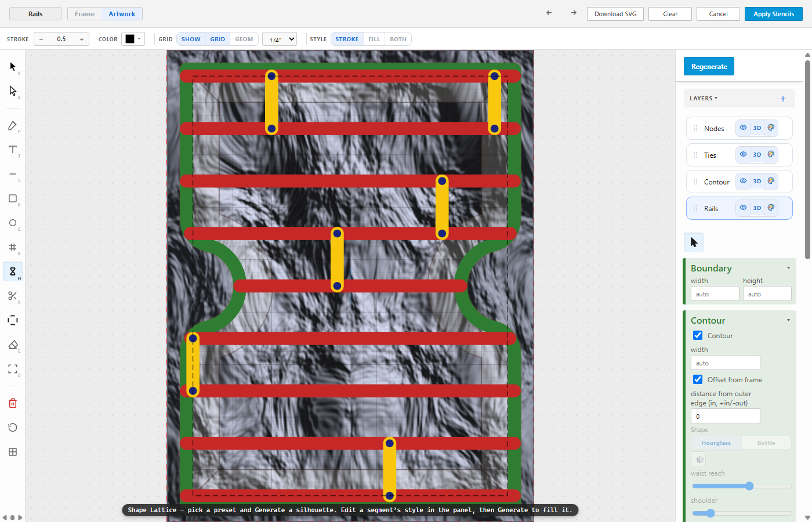The width and height of the screenshot is (812, 522).
Task: Set style to FILL
Action: point(374,39)
